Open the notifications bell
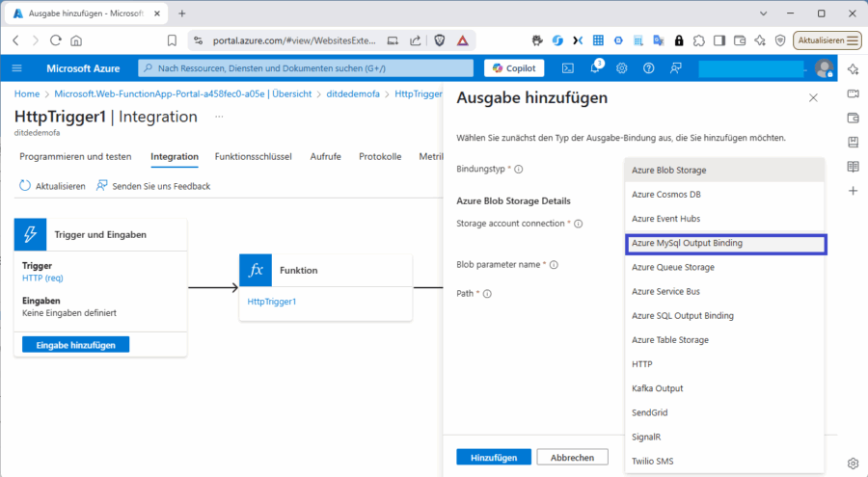868x477 pixels. [x=596, y=68]
